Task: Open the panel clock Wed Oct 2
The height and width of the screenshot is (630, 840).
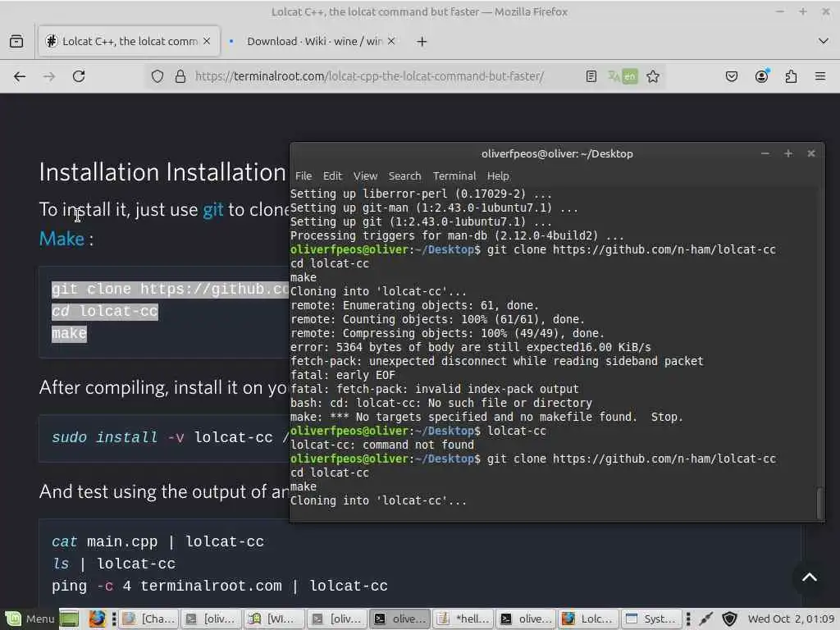Action: tap(792, 619)
